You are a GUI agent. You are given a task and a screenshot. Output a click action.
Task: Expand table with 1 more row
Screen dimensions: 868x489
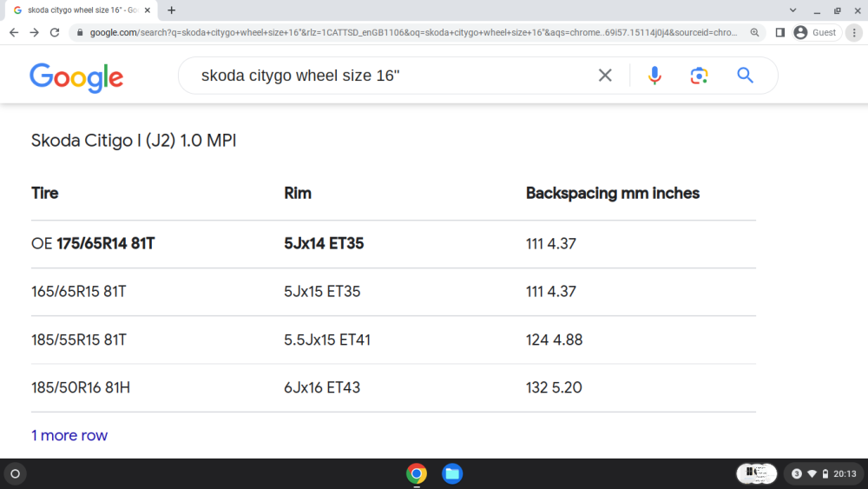point(69,435)
